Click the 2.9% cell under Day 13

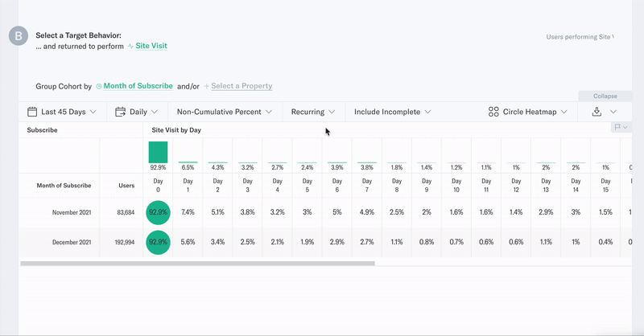coord(546,212)
